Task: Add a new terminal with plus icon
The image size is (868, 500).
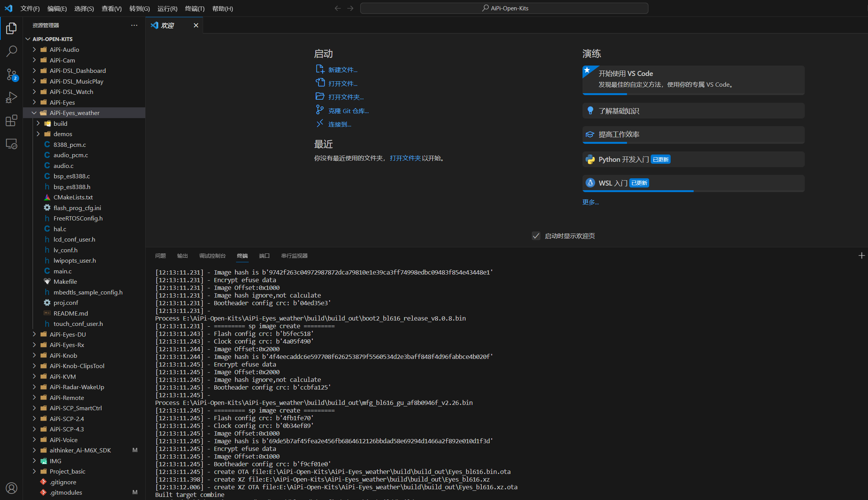Action: click(861, 255)
